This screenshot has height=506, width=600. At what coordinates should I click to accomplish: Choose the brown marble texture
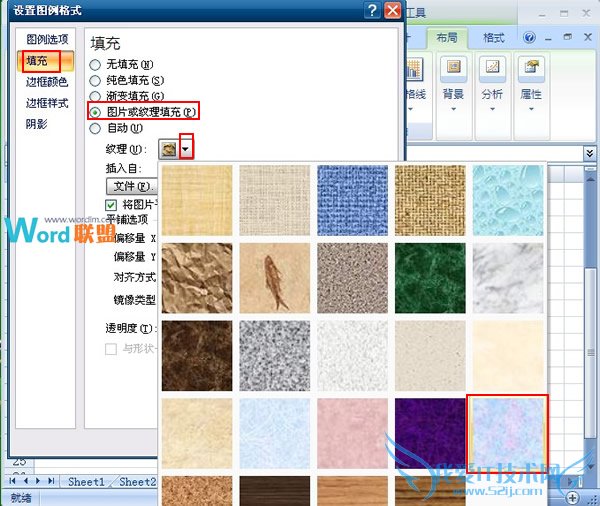[197, 356]
